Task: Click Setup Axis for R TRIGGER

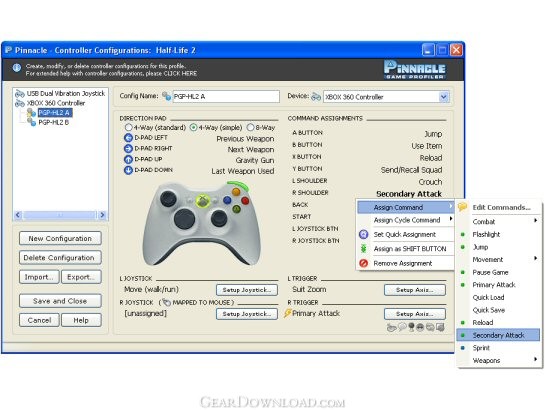Action: pyautogui.click(x=415, y=314)
